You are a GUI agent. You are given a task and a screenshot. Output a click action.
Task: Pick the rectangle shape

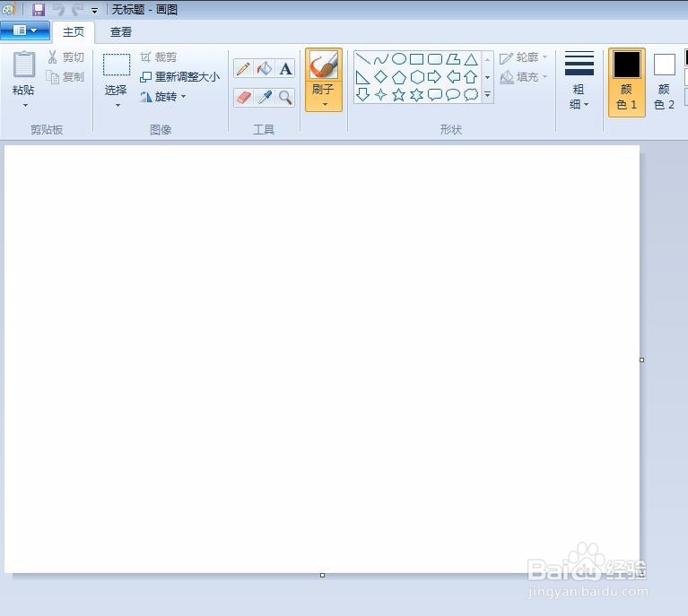(416, 59)
